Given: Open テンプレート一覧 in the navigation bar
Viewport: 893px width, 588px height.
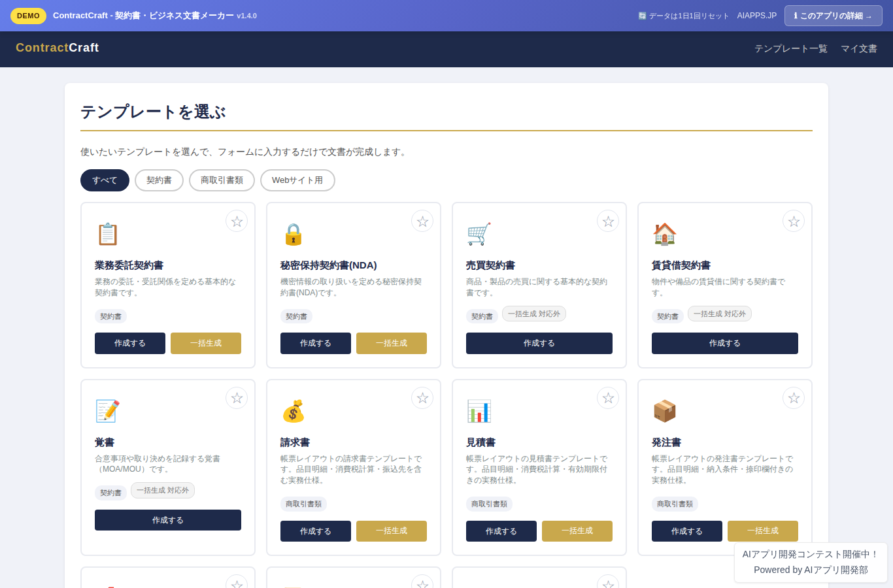Looking at the screenshot, I should (x=791, y=49).
